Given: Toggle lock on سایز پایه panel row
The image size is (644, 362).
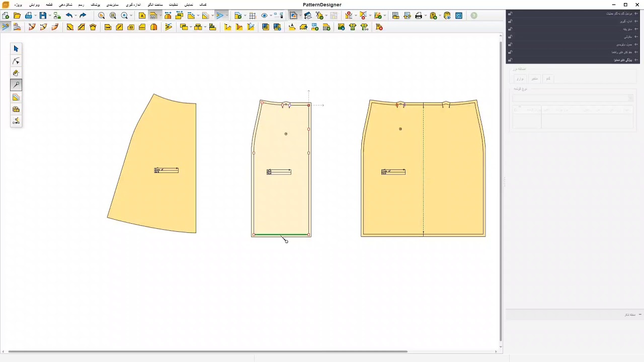Looking at the screenshot, I should 510,29.
